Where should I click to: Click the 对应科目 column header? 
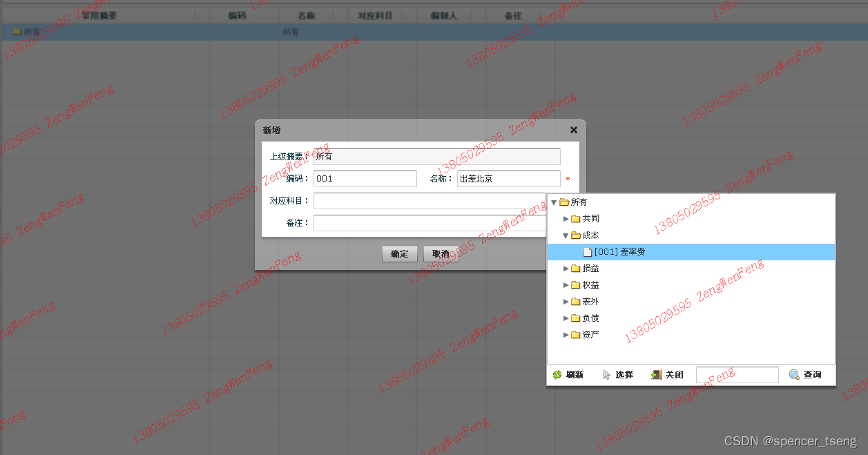[375, 15]
